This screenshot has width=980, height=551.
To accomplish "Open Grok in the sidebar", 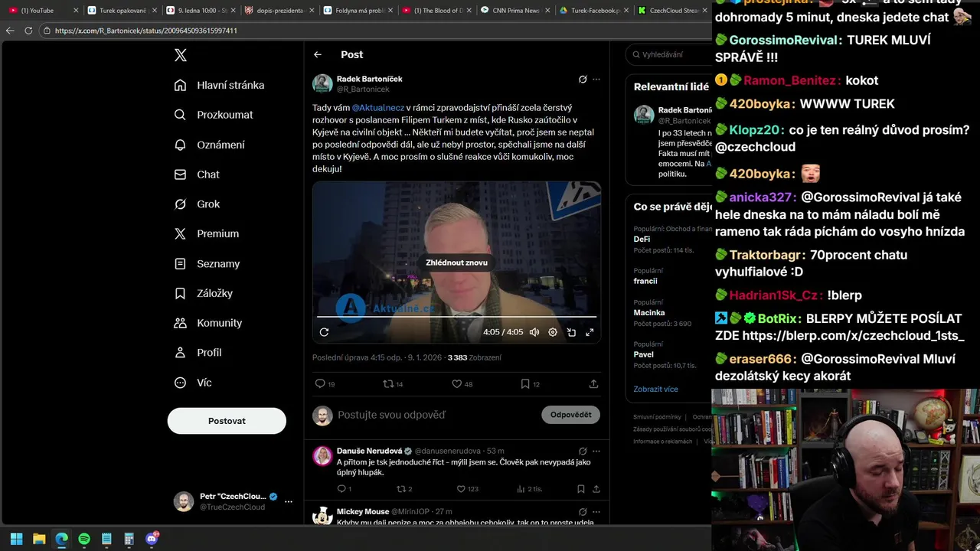I will click(x=196, y=204).
